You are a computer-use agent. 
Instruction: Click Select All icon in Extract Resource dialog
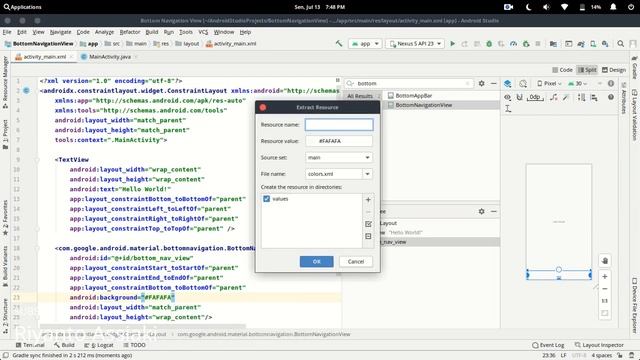click(x=368, y=224)
